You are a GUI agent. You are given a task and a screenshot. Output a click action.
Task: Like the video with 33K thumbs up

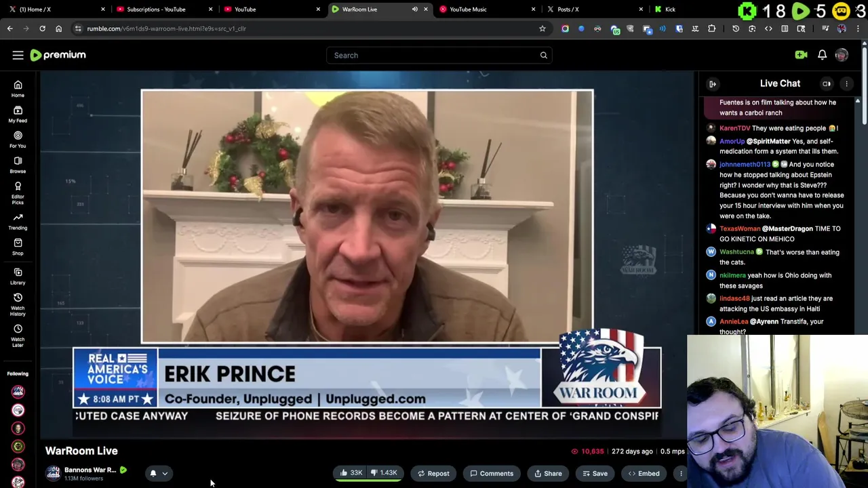tap(351, 473)
